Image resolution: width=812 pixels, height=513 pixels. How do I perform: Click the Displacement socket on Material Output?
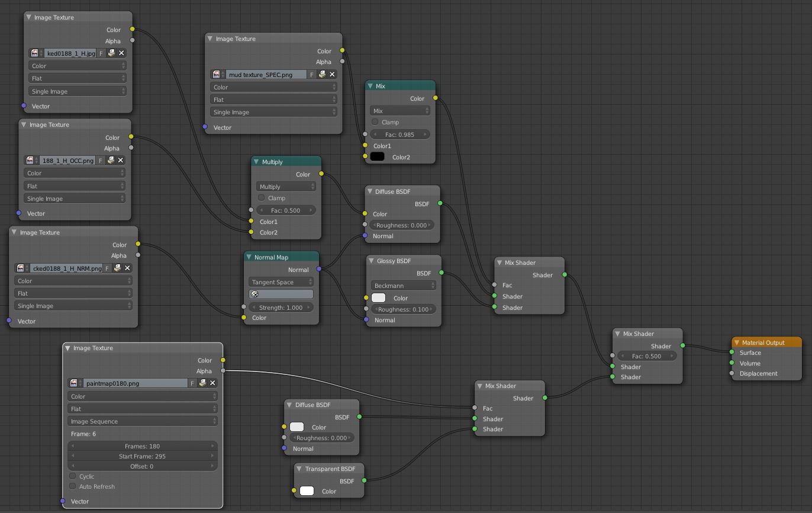click(732, 373)
